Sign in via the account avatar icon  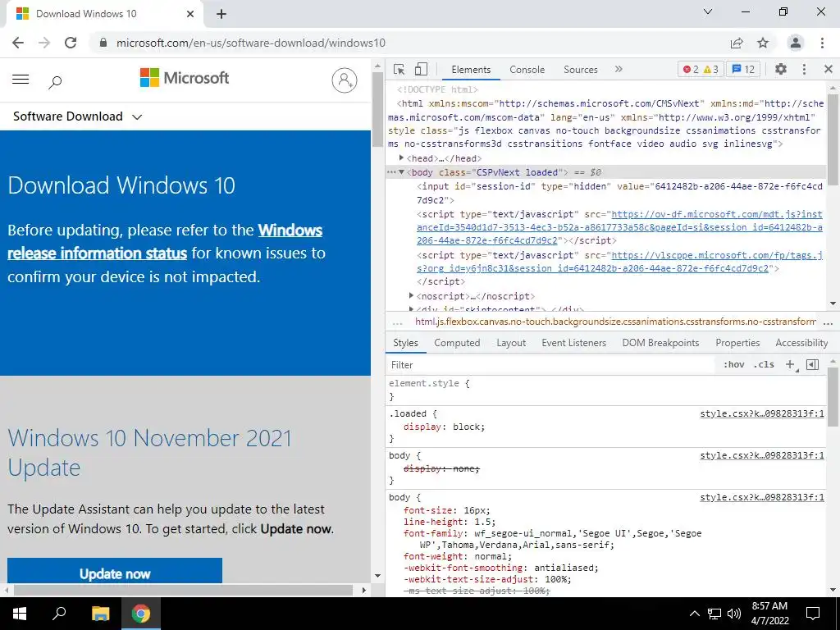pos(345,80)
